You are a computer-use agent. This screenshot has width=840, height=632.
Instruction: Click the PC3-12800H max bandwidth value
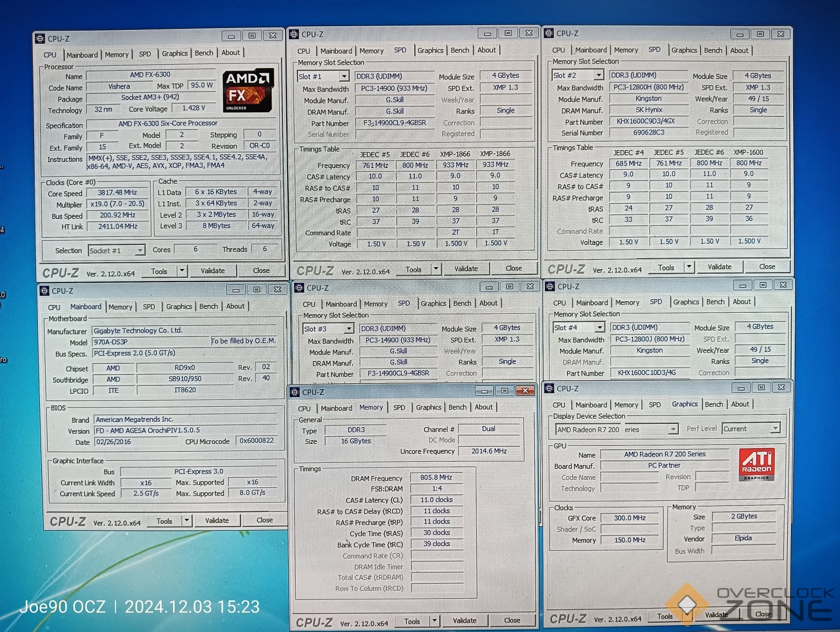(x=649, y=87)
